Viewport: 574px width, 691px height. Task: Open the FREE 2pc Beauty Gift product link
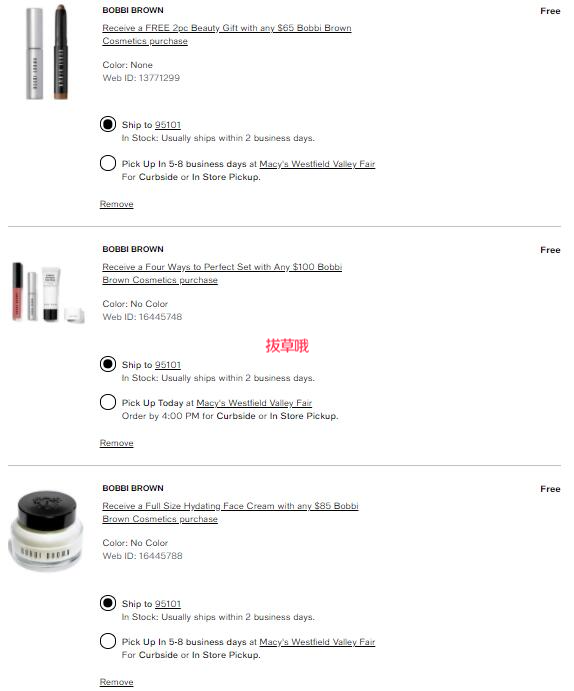point(226,34)
